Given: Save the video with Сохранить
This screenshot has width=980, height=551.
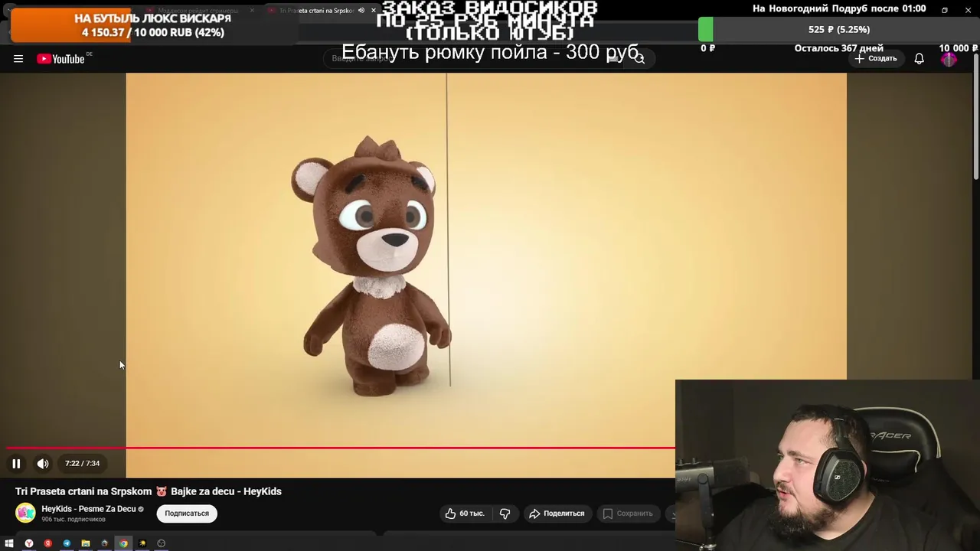Looking at the screenshot, I should click(x=628, y=514).
